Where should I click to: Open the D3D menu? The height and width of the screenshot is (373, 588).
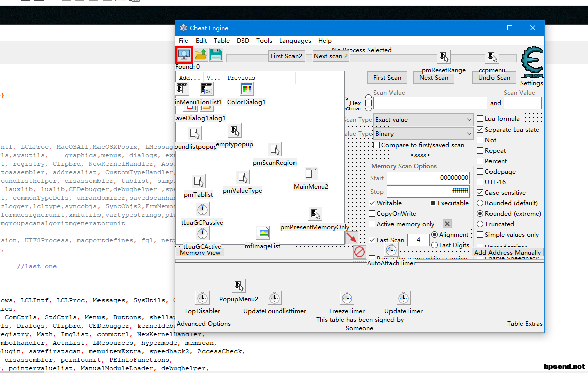click(x=243, y=41)
